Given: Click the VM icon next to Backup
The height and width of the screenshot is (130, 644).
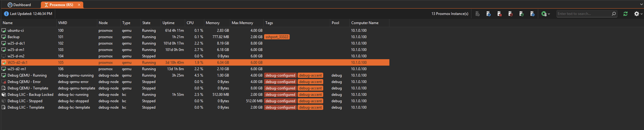Looking at the screenshot, I should click(x=4, y=37).
